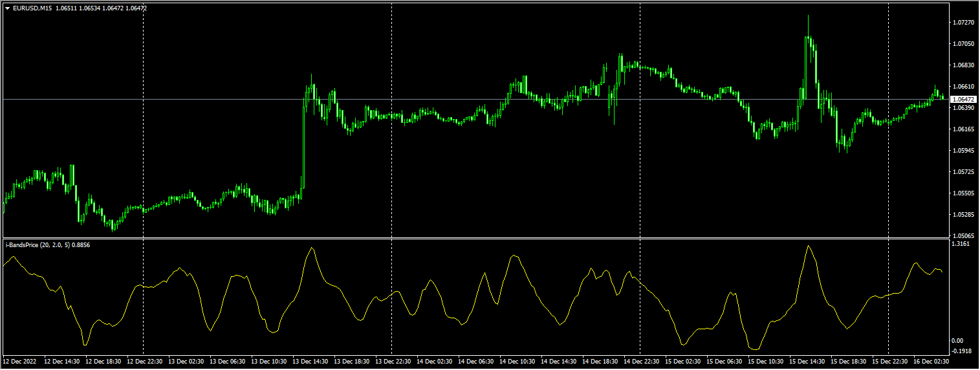Click price axis value 1.06830

click(x=964, y=65)
